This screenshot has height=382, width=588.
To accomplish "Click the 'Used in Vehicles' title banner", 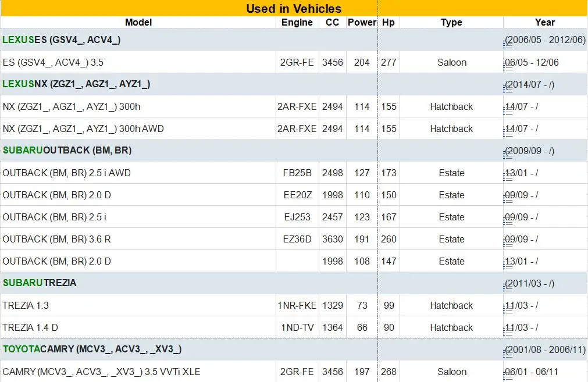I will 294,8.
